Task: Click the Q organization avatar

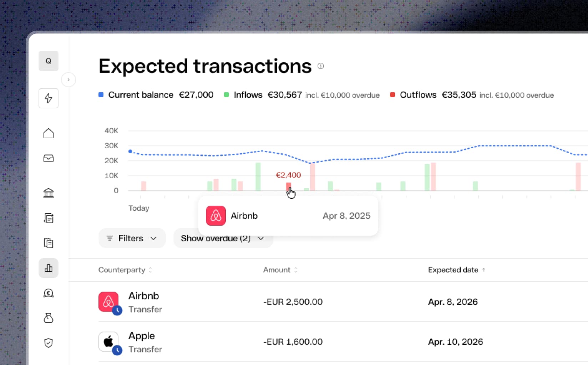Action: point(49,61)
